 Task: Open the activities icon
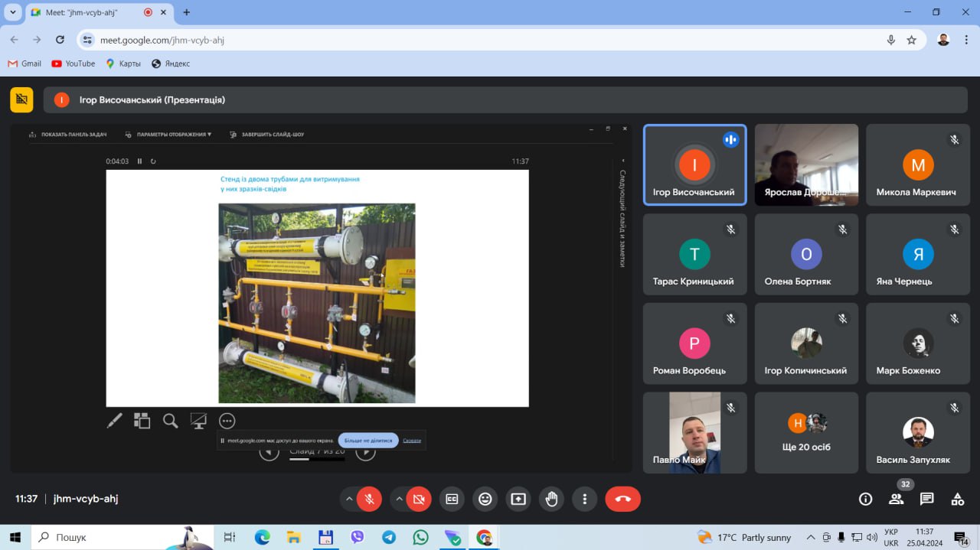click(957, 499)
